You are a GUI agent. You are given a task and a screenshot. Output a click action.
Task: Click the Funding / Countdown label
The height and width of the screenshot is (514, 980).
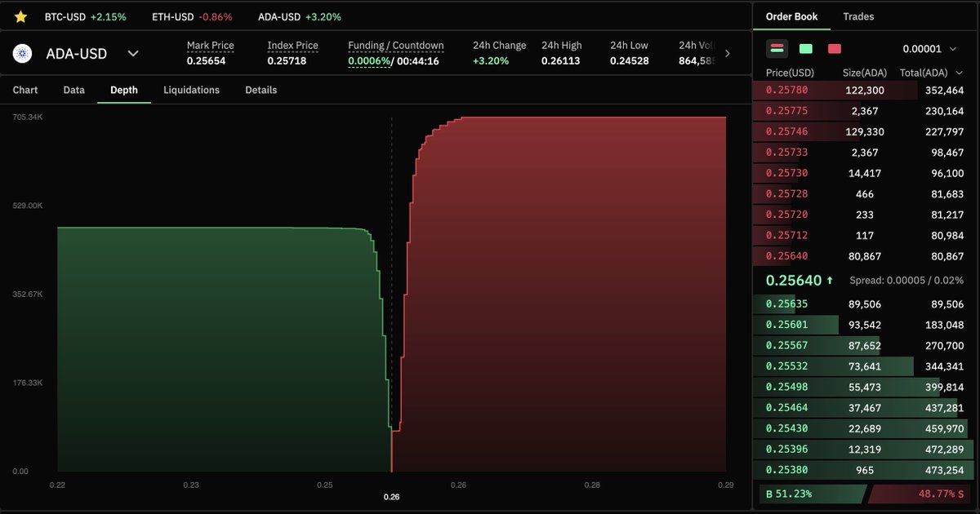396,46
